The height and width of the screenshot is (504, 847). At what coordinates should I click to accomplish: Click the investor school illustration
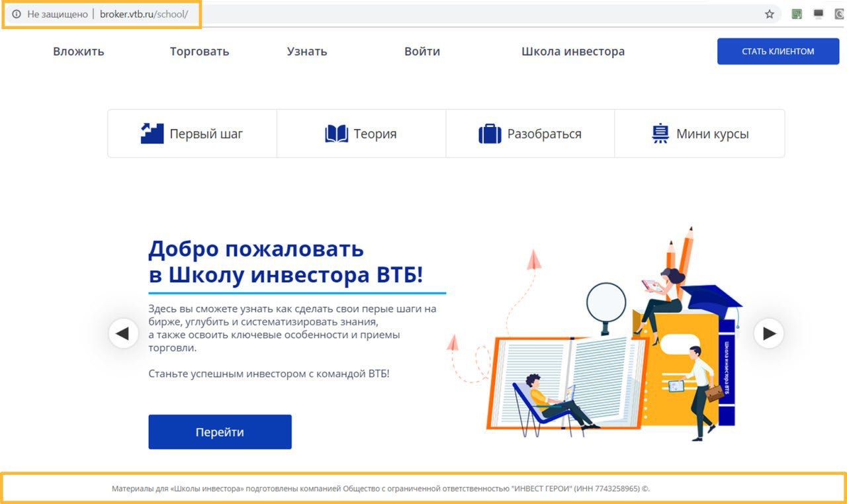(x=594, y=334)
